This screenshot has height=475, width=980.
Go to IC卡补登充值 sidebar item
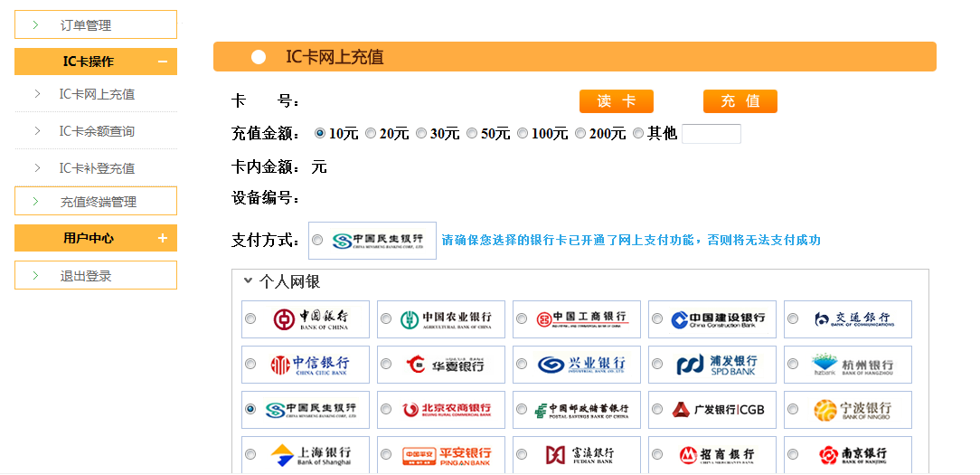click(x=97, y=168)
